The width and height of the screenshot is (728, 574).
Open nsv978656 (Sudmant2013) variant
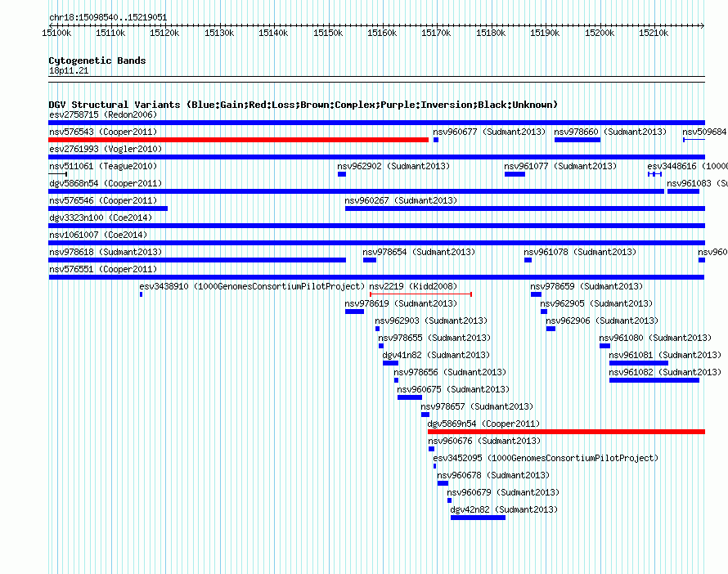tap(450, 372)
